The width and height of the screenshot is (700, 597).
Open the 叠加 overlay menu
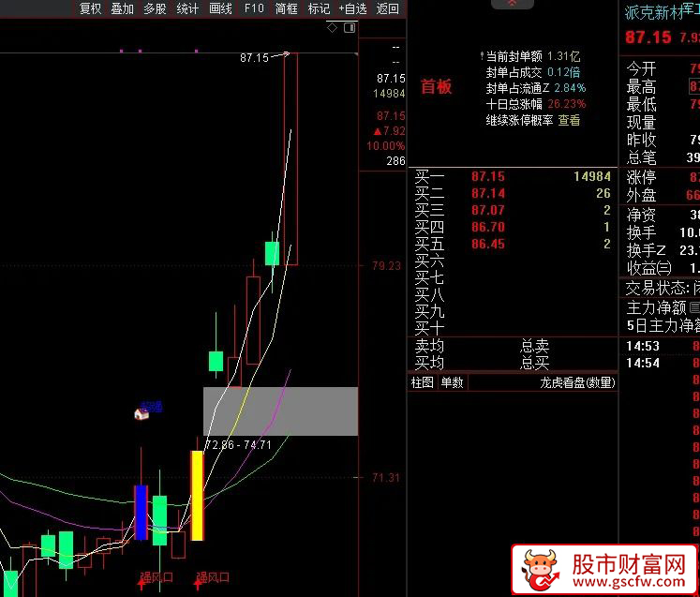click(x=123, y=8)
